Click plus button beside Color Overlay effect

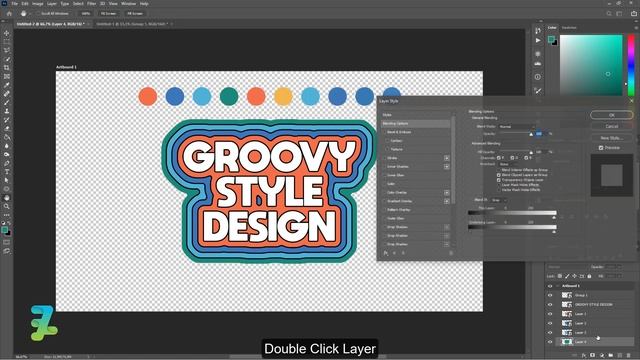pyautogui.click(x=447, y=193)
